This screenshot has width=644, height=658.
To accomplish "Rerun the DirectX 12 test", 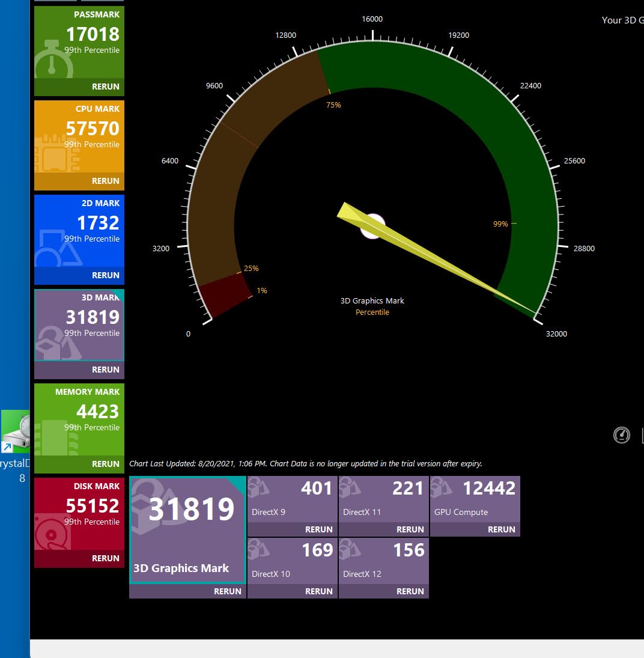I will coord(410,591).
